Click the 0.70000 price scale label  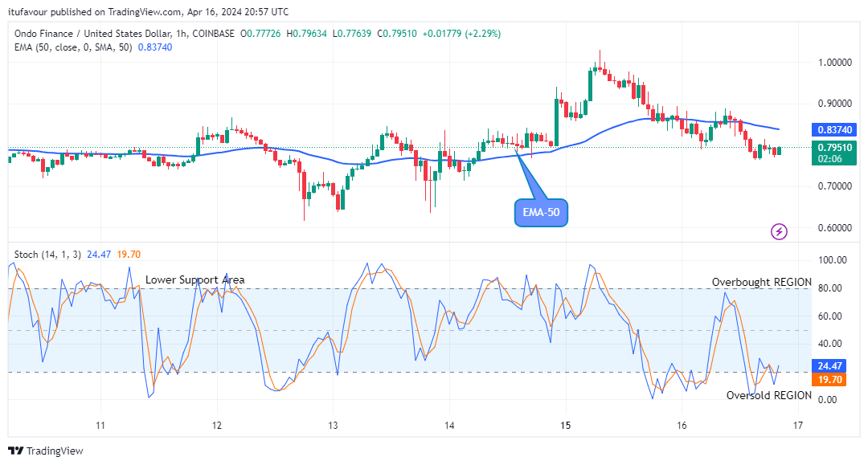coord(835,186)
